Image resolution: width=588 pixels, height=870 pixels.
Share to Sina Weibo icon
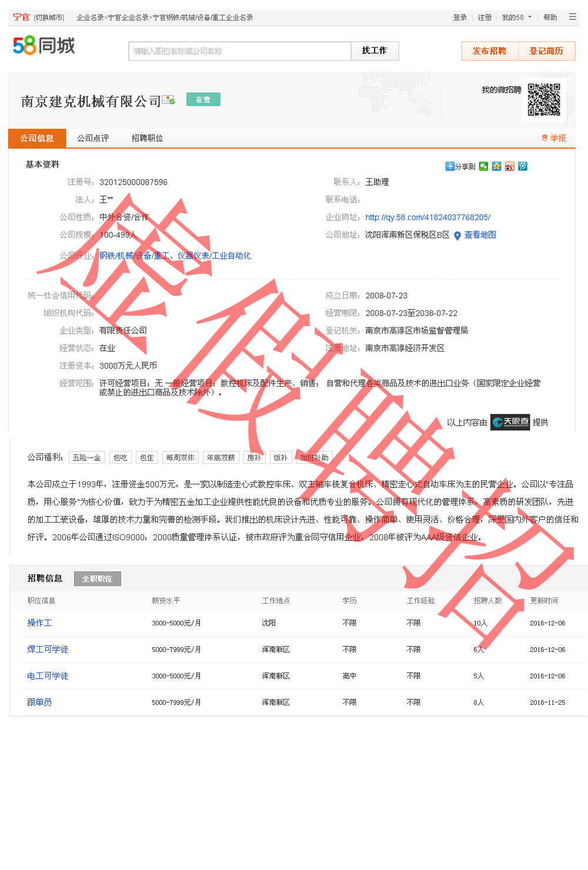(509, 166)
